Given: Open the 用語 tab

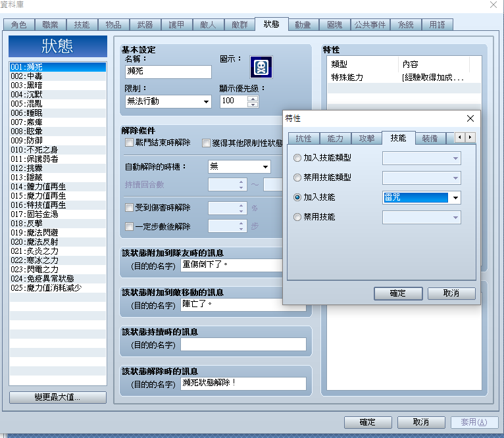Looking at the screenshot, I should [x=437, y=25].
